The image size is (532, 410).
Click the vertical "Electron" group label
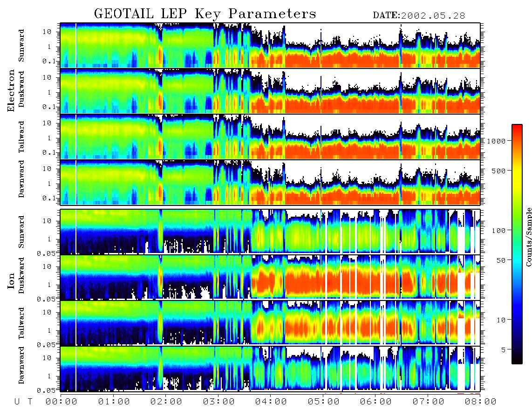click(11, 91)
